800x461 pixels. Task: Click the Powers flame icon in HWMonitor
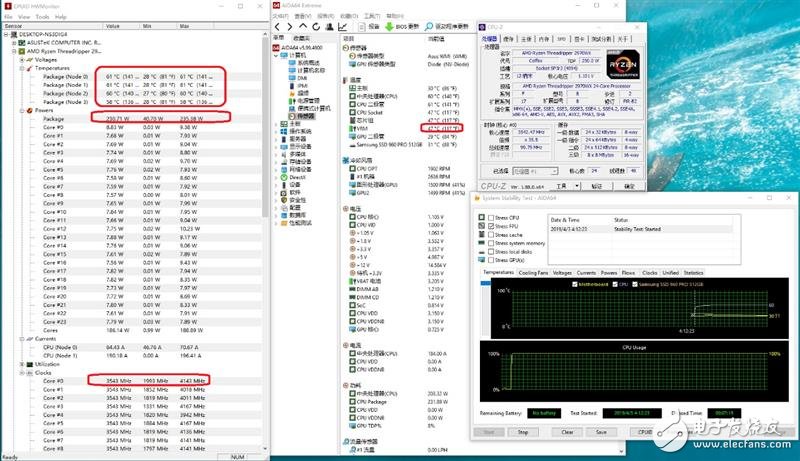30,110
